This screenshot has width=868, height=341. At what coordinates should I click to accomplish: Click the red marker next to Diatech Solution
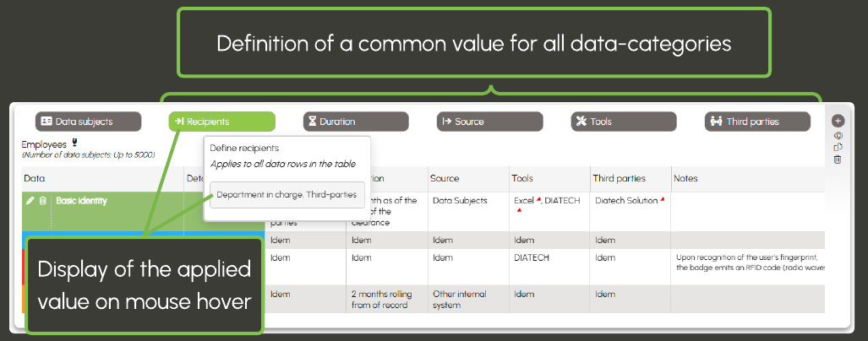[663, 200]
